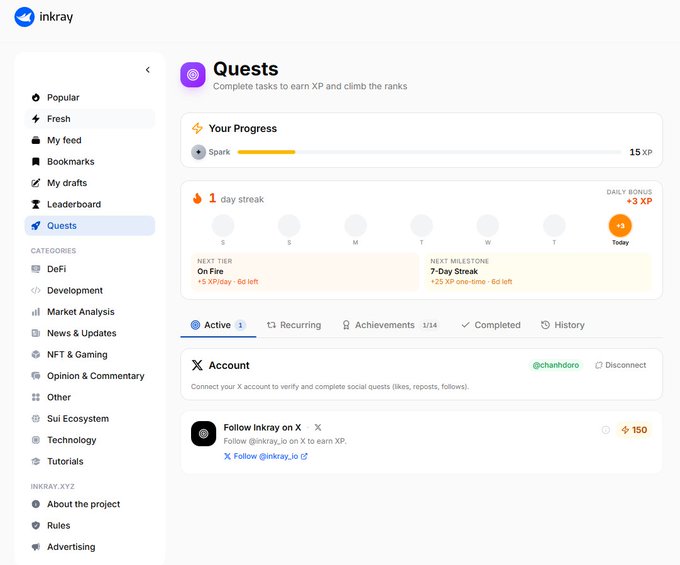Click the Monday streak circle
680x565 pixels.
(x=356, y=225)
